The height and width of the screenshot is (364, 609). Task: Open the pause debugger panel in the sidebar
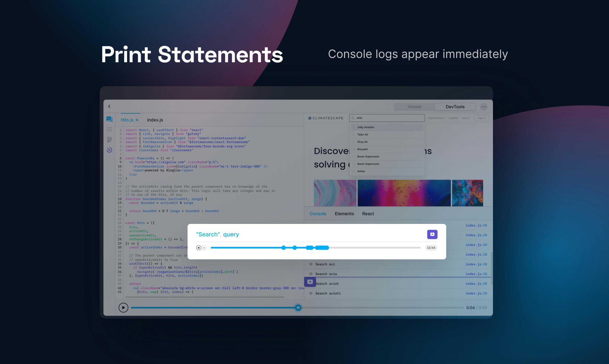(x=109, y=150)
